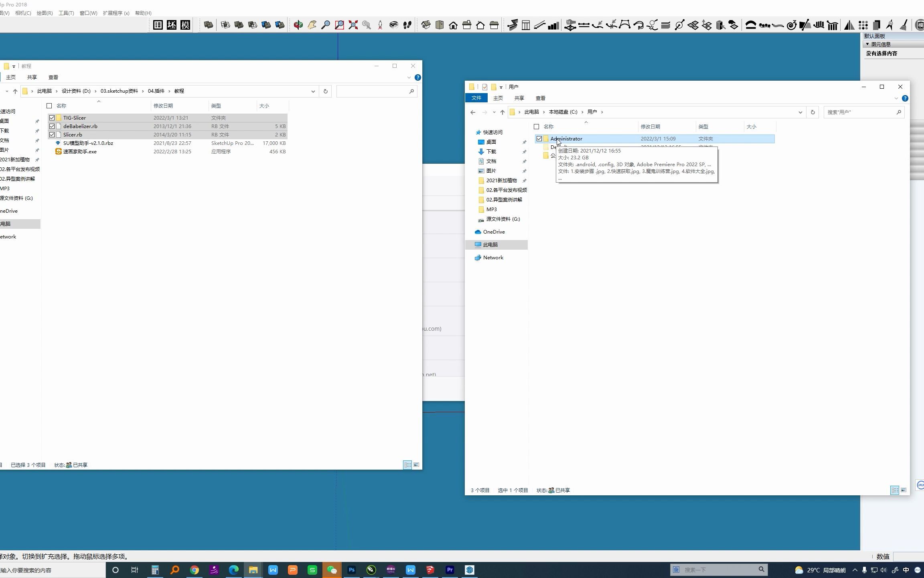Expand address history dropdown in 用户 window
This screenshot has width=924, height=578.
[800, 112]
